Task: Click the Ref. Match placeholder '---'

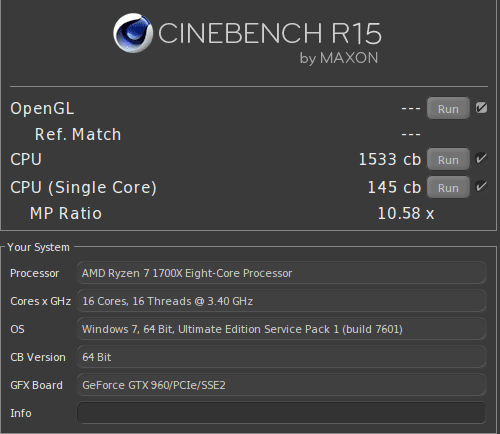Action: (x=411, y=134)
